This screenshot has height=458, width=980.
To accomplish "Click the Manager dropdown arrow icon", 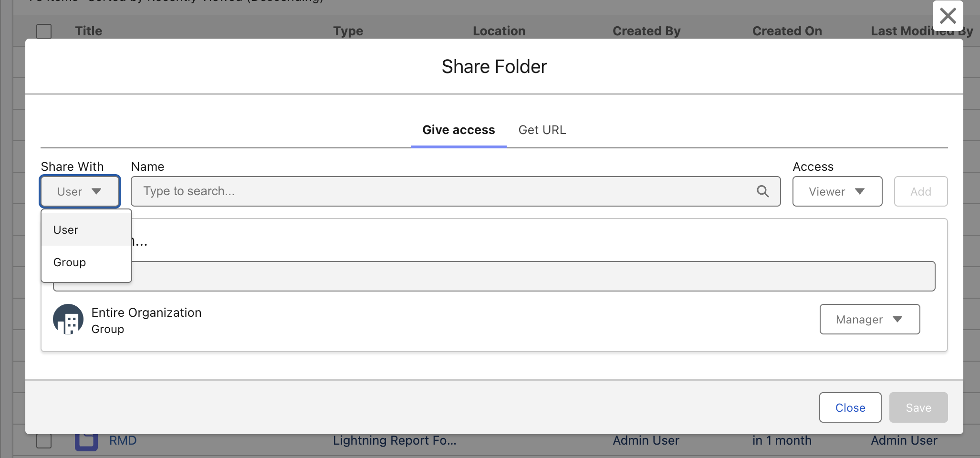I will pyautogui.click(x=897, y=319).
